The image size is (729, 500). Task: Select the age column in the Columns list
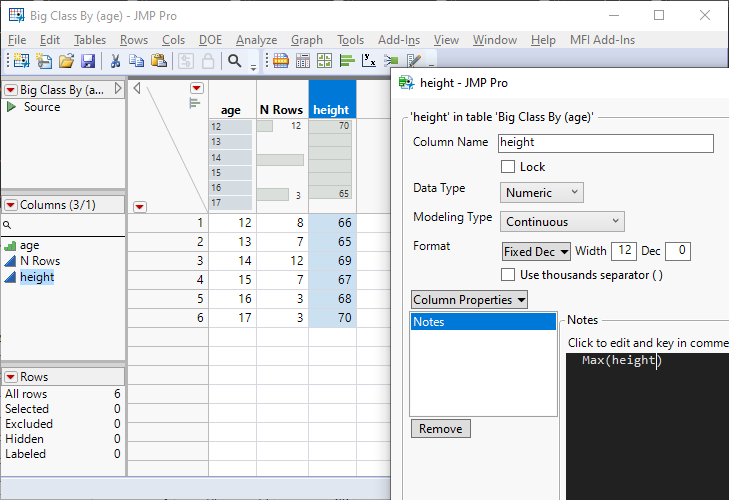click(29, 245)
